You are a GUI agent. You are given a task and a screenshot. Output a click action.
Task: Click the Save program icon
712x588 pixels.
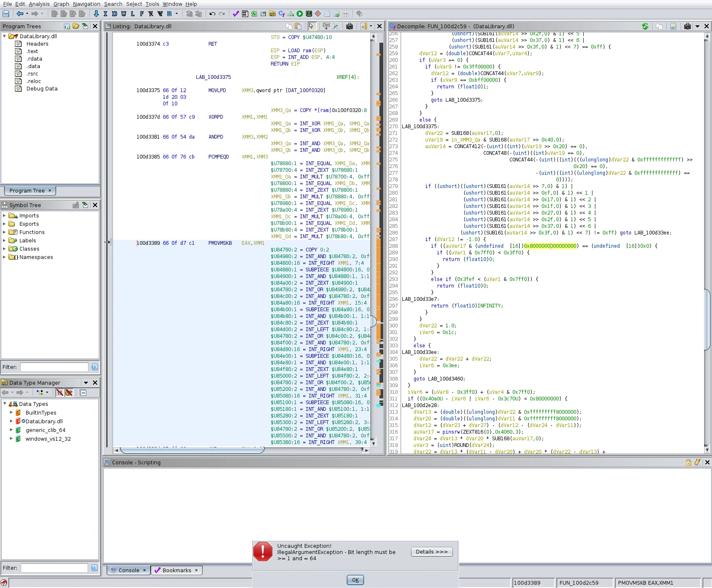point(6,14)
